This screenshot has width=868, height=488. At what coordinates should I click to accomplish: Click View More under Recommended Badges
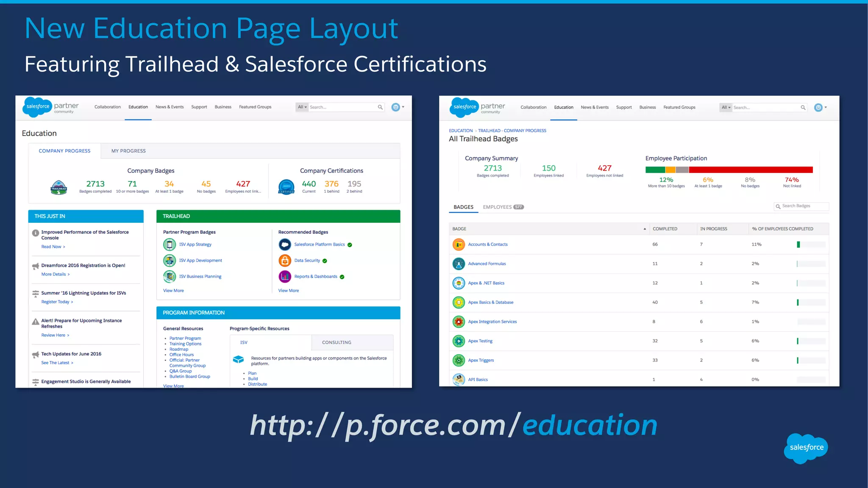click(289, 291)
